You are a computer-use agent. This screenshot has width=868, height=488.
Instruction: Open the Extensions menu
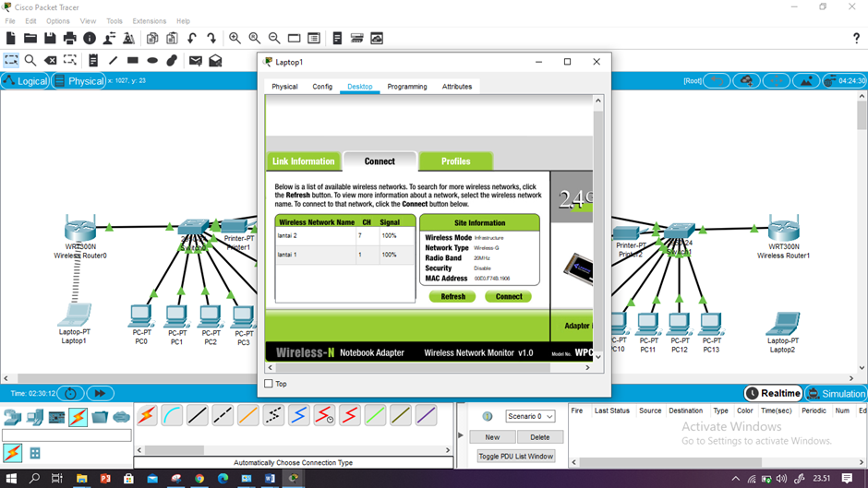tap(149, 21)
